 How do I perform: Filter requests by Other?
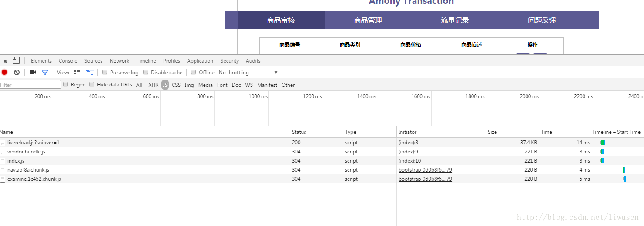[288, 85]
